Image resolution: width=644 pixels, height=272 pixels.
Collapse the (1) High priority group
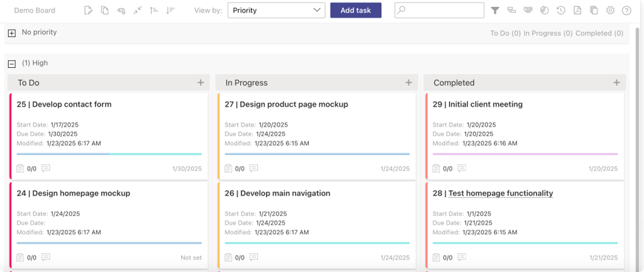click(x=12, y=64)
